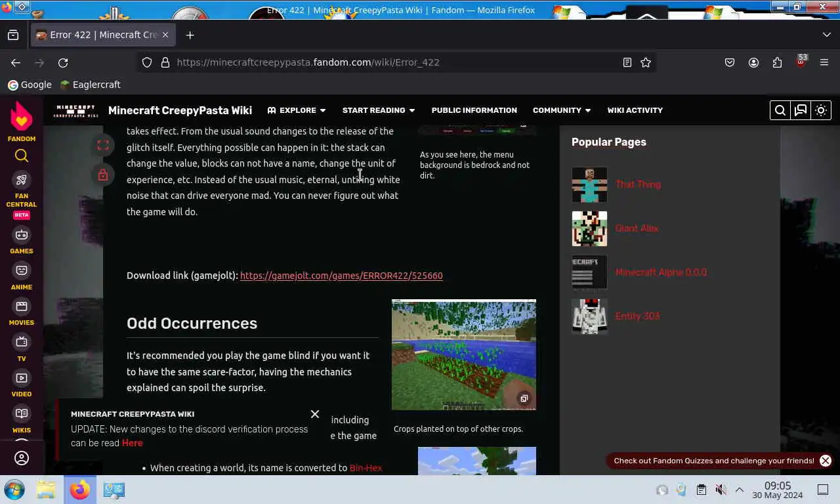Image resolution: width=840 pixels, height=504 pixels.
Task: Open Wiki Activity page
Action: pyautogui.click(x=635, y=110)
